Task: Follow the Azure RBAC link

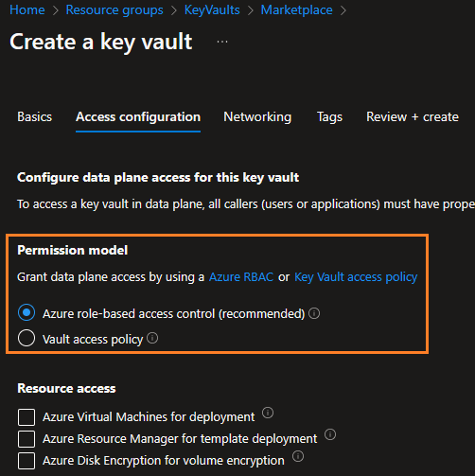Action: [241, 277]
